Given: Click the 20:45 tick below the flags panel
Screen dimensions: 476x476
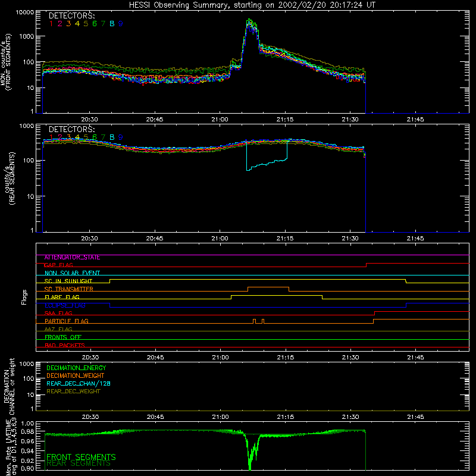Looking at the screenshot, I should 155,358.
